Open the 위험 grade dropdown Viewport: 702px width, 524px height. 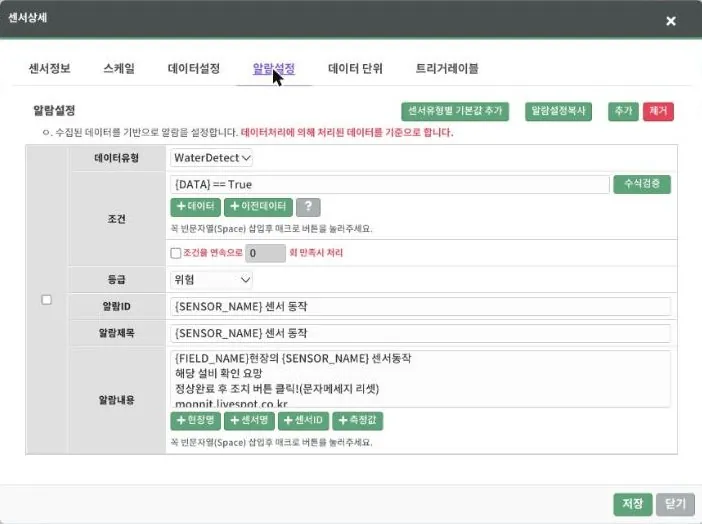pyautogui.click(x=211, y=280)
